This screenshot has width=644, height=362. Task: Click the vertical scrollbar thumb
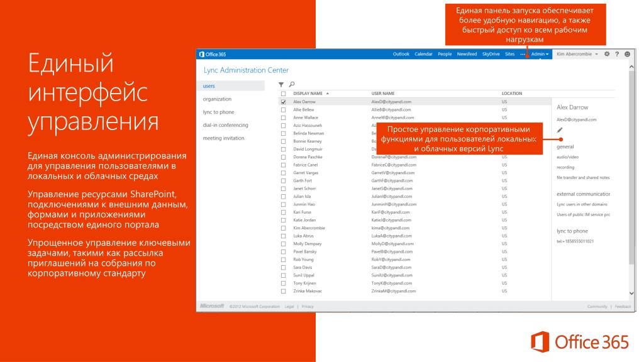click(x=631, y=167)
